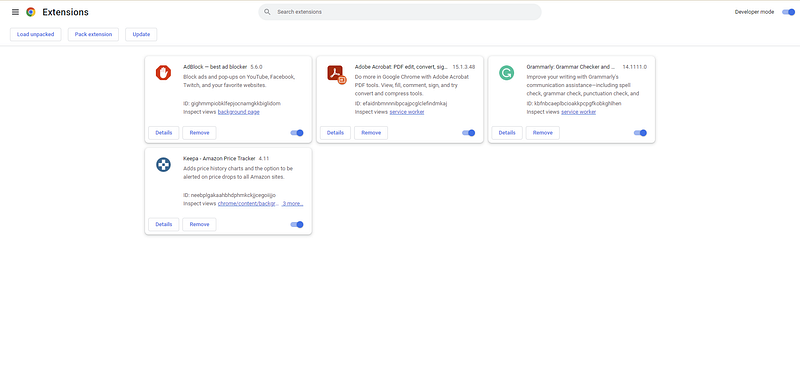800x384 pixels.
Task: Open AdBlock background page link
Action: pyautogui.click(x=238, y=112)
